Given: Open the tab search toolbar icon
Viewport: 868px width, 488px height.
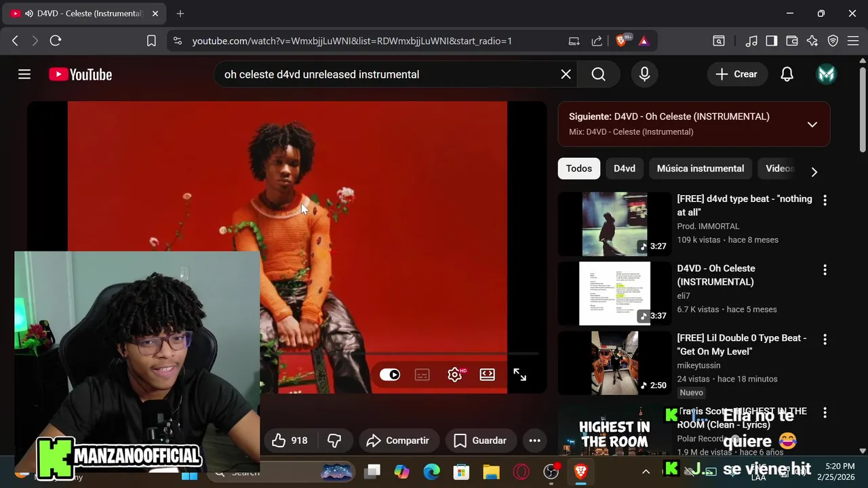Looking at the screenshot, I should coord(719,41).
